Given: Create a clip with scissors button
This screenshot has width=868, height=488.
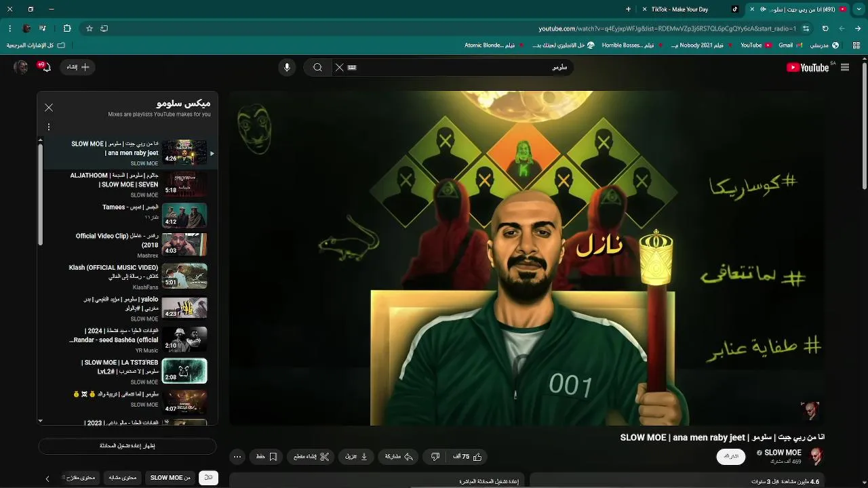Looking at the screenshot, I should tap(312, 457).
